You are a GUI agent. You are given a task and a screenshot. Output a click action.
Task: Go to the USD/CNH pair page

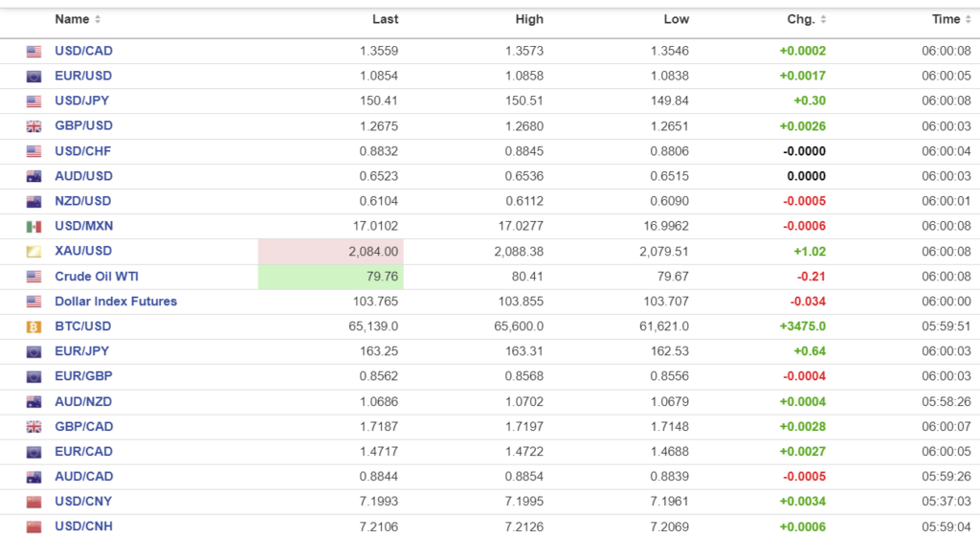coord(83,527)
